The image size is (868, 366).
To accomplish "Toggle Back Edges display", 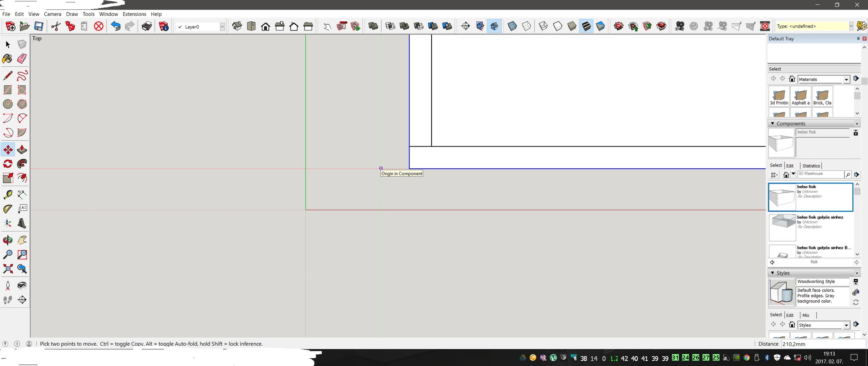I will point(526,26).
